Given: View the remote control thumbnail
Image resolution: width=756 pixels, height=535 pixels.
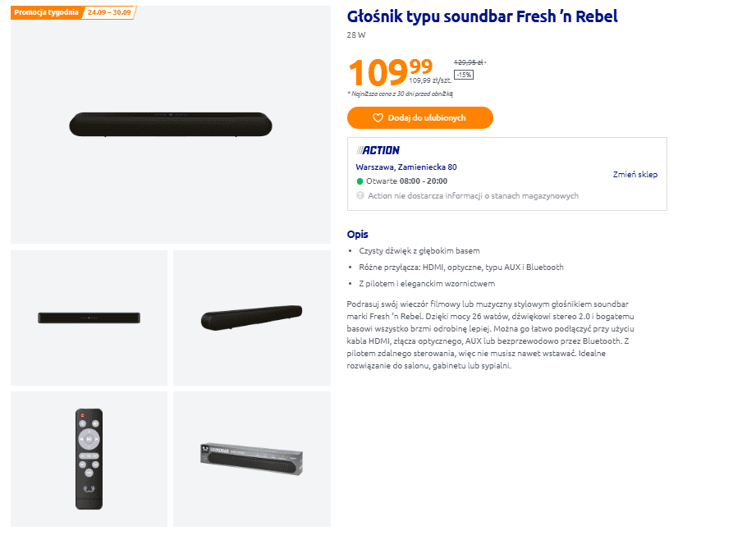Looking at the screenshot, I should [x=89, y=459].
